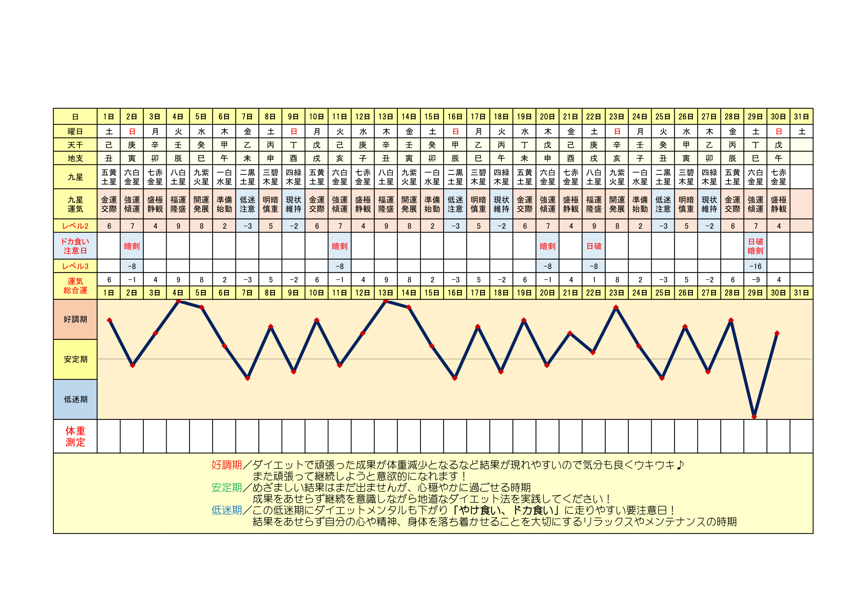Select the standalone 日破 cell on the 22nd
The image size is (868, 614).
tap(593, 246)
